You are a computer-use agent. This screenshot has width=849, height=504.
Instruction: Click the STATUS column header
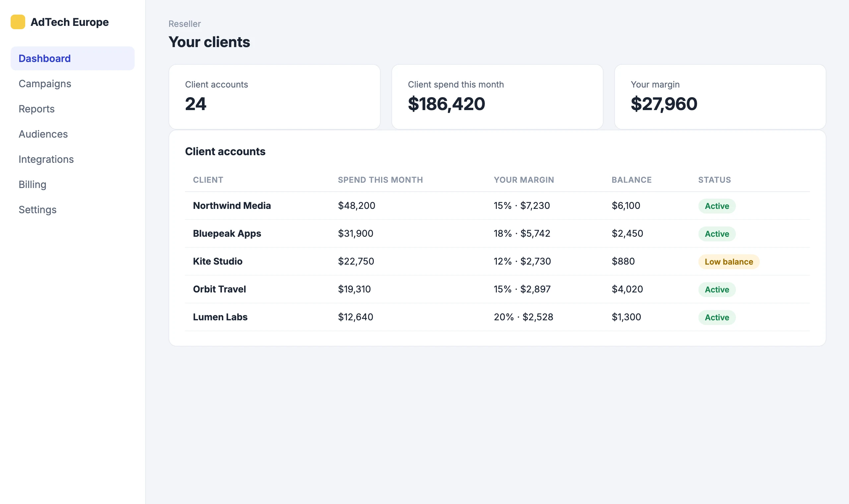tap(714, 180)
